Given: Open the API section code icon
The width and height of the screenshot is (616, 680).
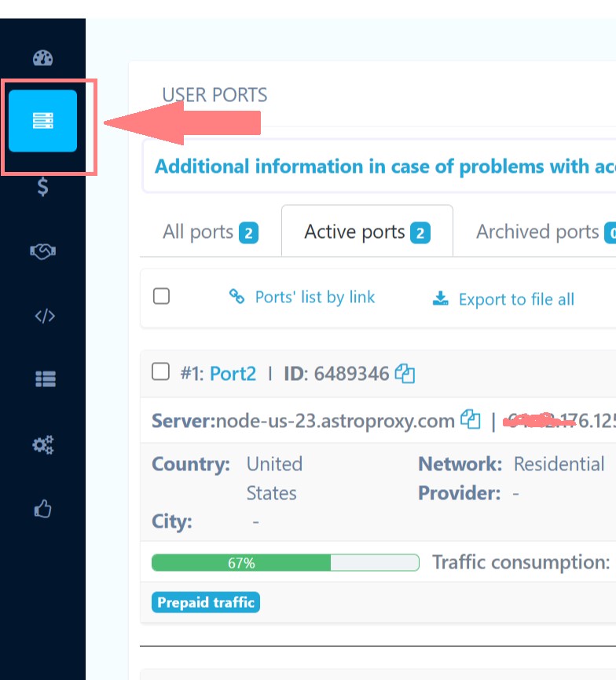Looking at the screenshot, I should [x=42, y=316].
